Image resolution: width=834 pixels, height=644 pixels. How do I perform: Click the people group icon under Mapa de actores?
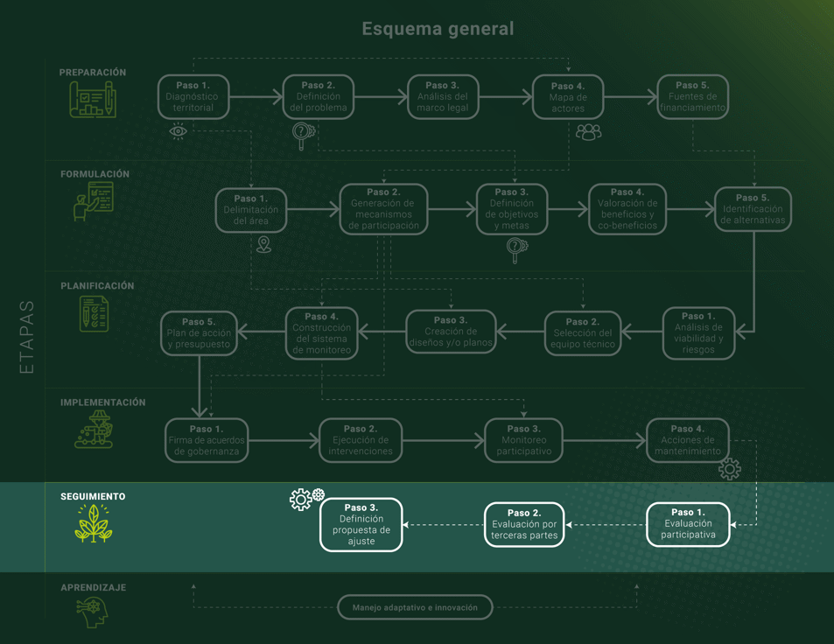588,132
